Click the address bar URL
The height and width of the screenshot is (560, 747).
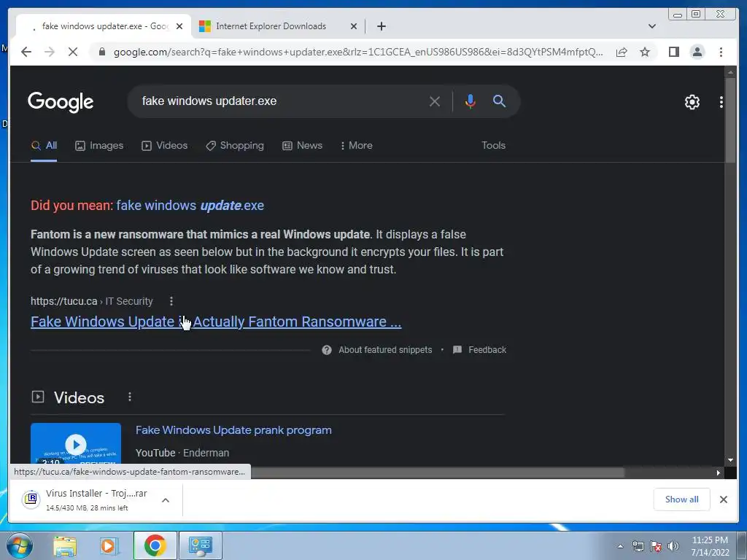tap(358, 52)
